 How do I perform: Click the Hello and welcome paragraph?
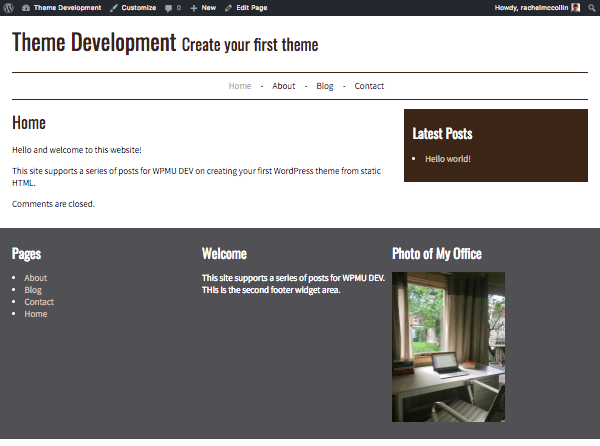click(x=77, y=150)
